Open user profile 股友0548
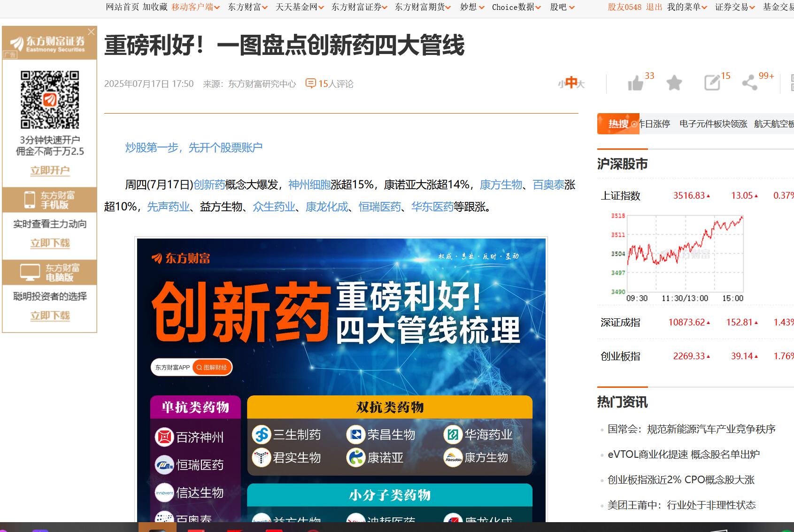The image size is (794, 532). [624, 7]
